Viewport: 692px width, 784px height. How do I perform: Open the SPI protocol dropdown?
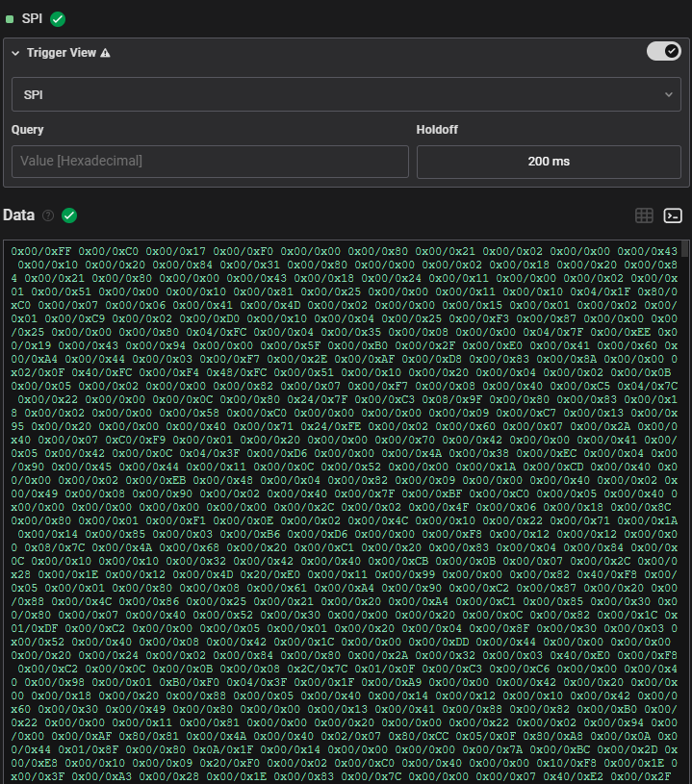coord(346,94)
